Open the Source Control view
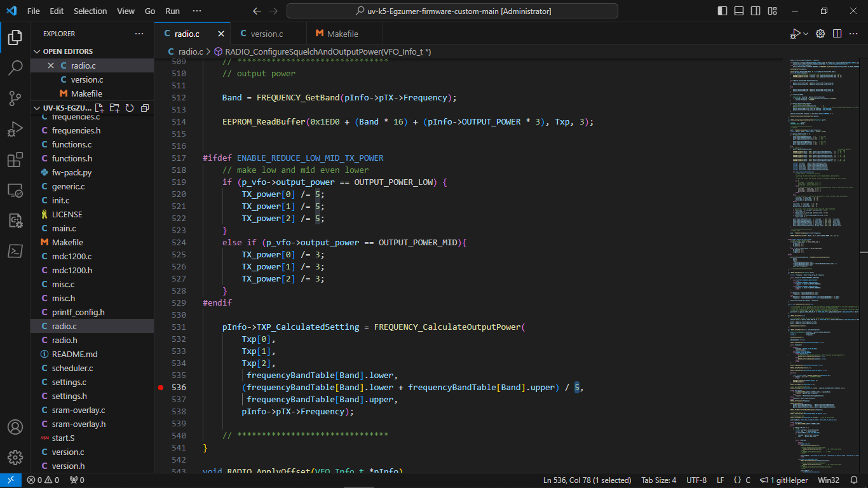 pos(15,98)
